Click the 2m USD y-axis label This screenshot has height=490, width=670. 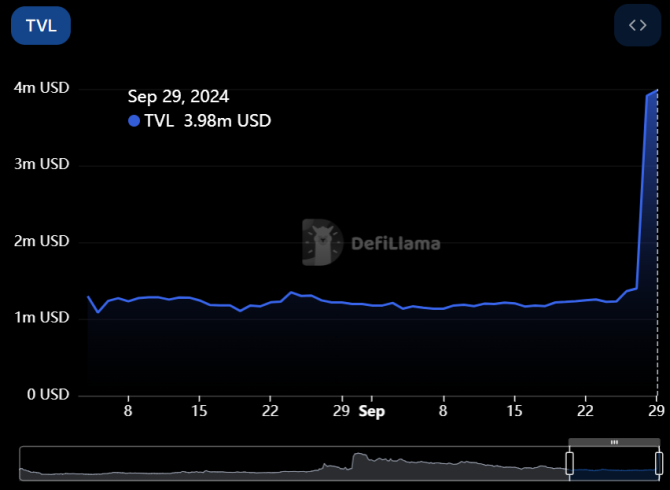click(41, 241)
